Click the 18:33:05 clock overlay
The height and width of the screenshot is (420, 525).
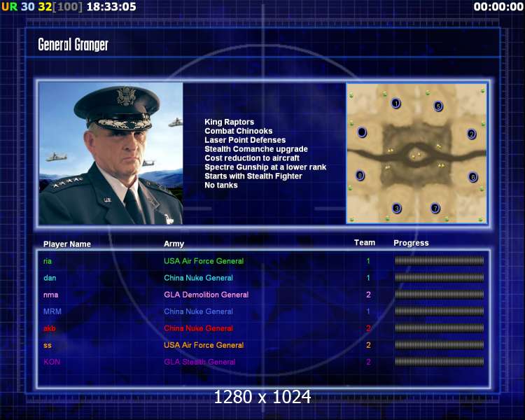coord(111,7)
